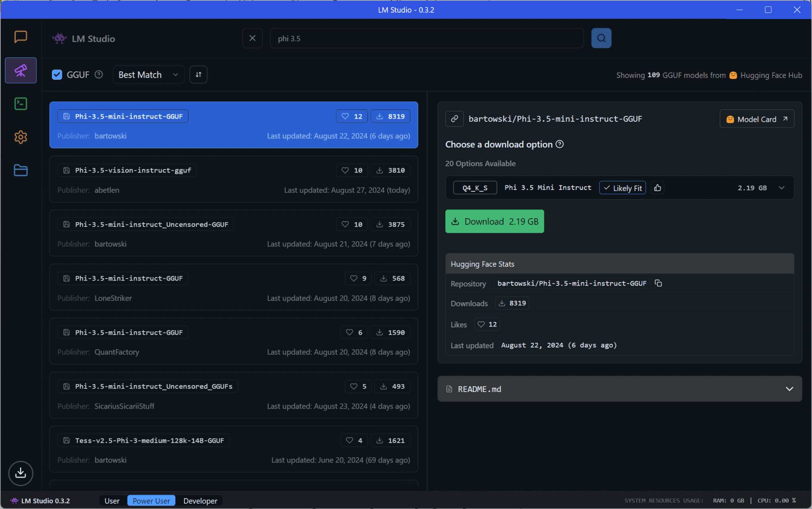
Task: Click the thumbs-up icon next to Likely Fit
Action: coord(657,188)
